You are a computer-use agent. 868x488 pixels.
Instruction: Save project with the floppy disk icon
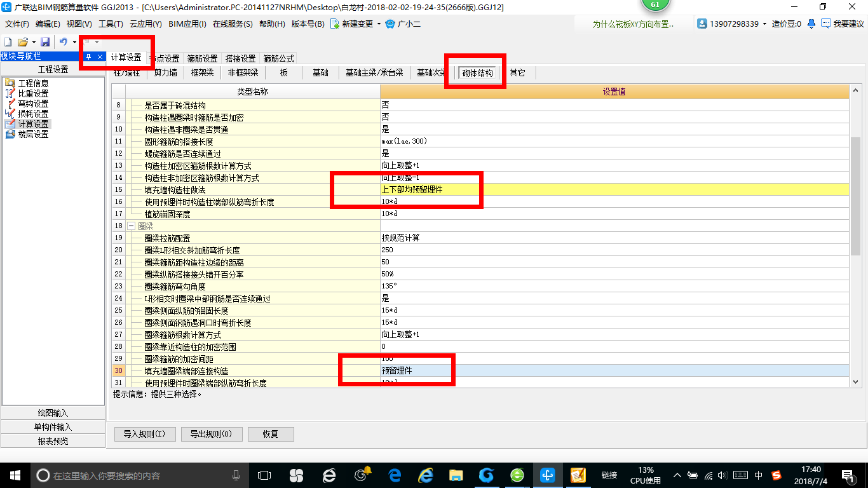(x=45, y=41)
